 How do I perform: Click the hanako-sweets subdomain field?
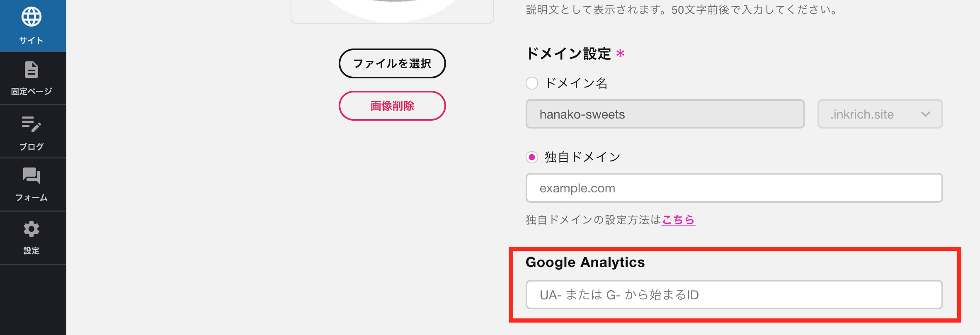point(665,114)
